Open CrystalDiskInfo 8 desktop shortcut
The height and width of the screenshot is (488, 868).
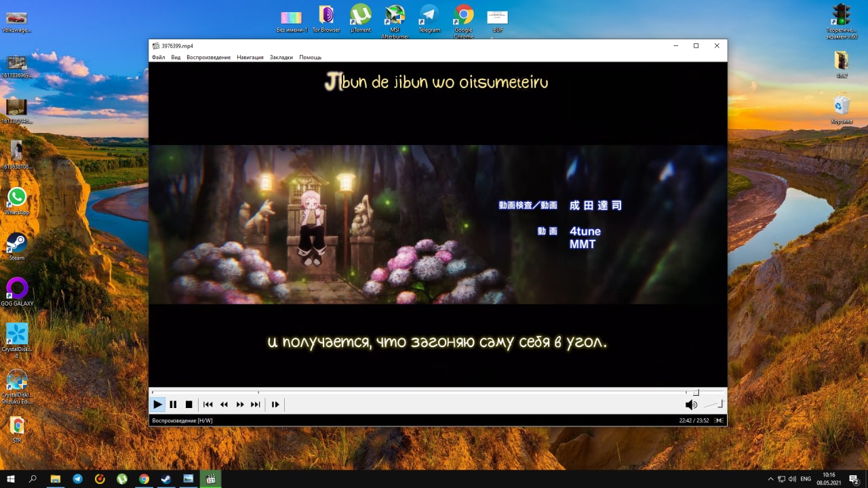[17, 340]
